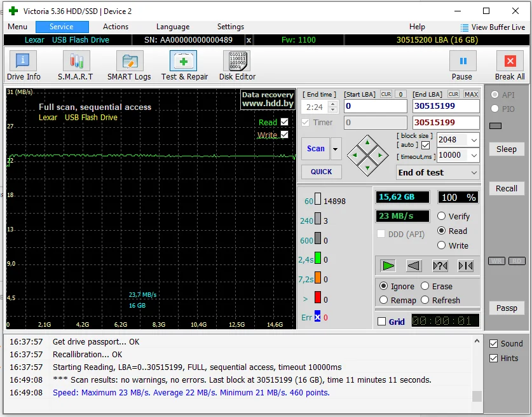Choose the Remap error action
The image size is (532, 417).
click(384, 300)
